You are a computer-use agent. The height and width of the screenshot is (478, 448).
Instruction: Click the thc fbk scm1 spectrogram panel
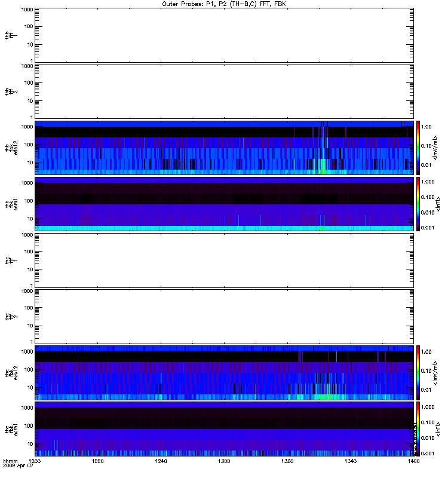point(224,429)
